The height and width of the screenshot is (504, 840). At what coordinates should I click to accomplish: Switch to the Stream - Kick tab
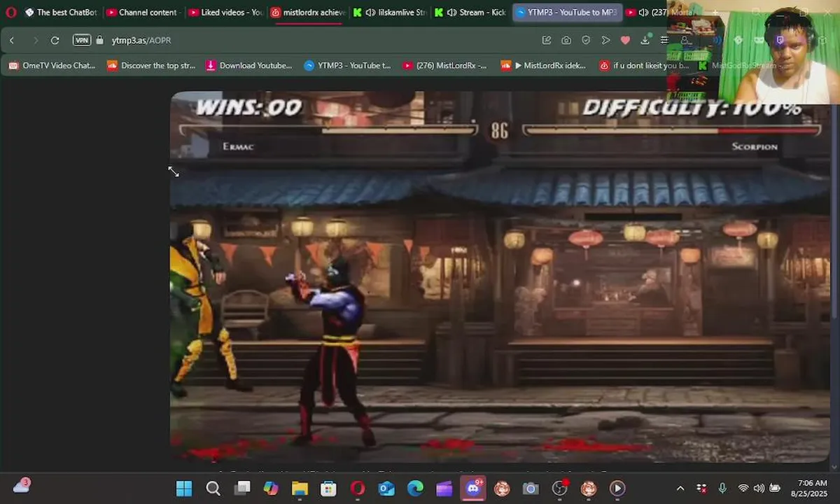coord(471,13)
